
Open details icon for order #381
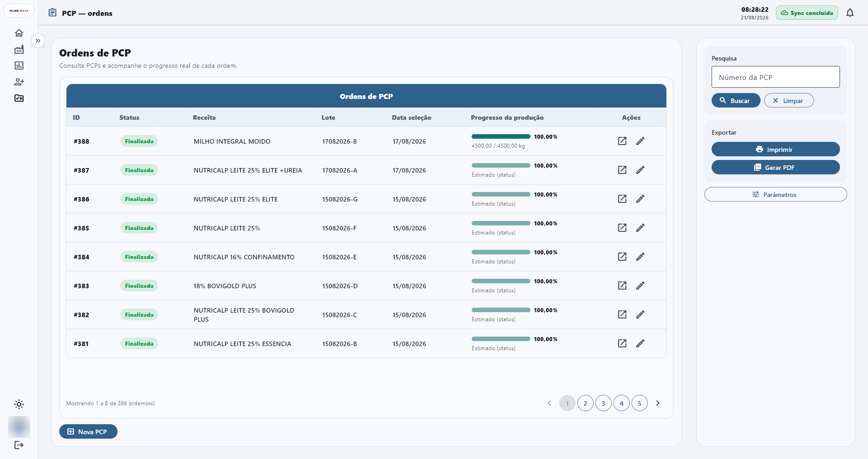coord(623,343)
